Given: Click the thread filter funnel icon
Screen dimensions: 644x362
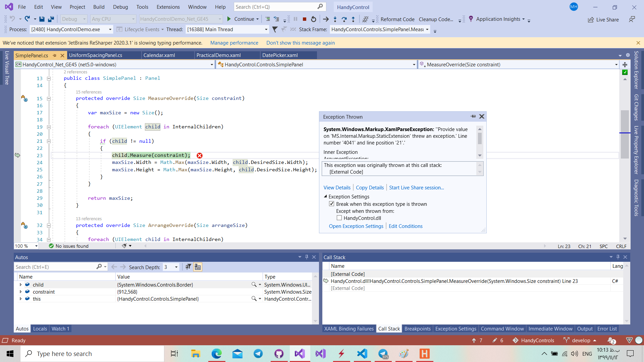Looking at the screenshot, I should coord(275,29).
